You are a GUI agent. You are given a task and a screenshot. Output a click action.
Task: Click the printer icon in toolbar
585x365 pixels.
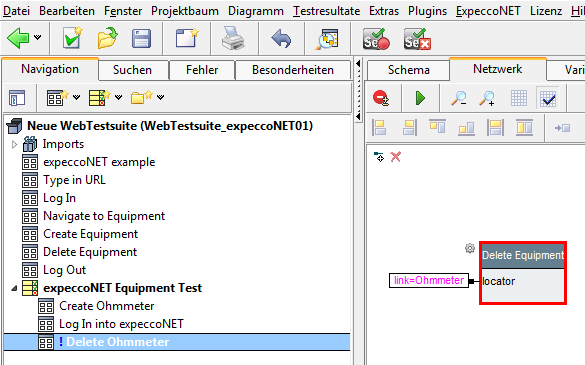[x=233, y=39]
